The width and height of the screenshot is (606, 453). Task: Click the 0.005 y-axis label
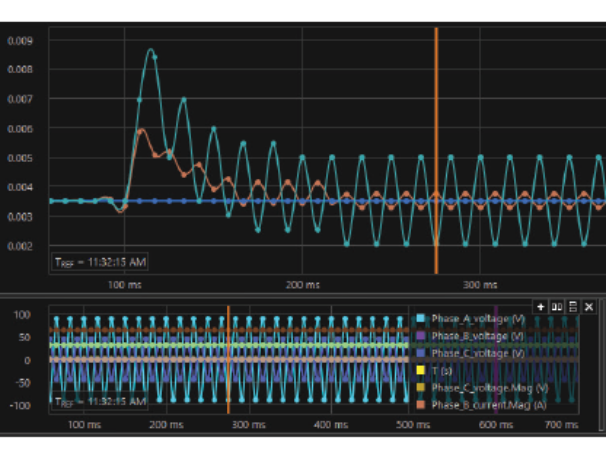pos(20,158)
